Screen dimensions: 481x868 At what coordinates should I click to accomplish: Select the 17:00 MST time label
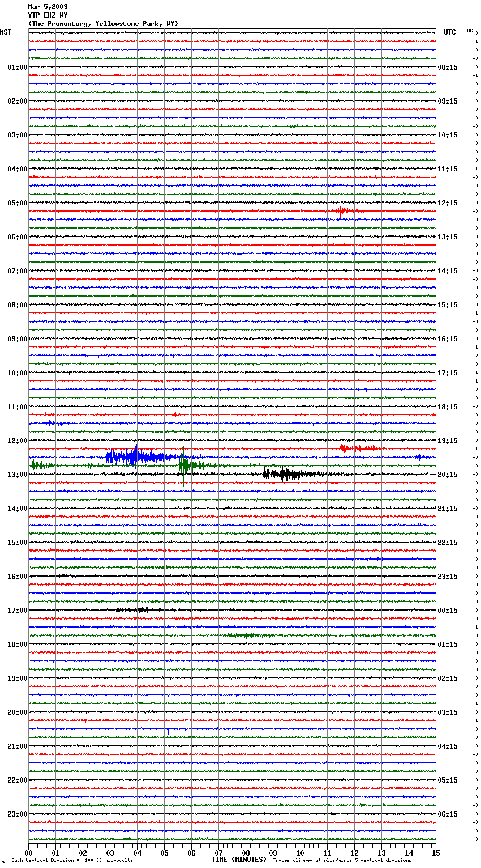[17, 611]
